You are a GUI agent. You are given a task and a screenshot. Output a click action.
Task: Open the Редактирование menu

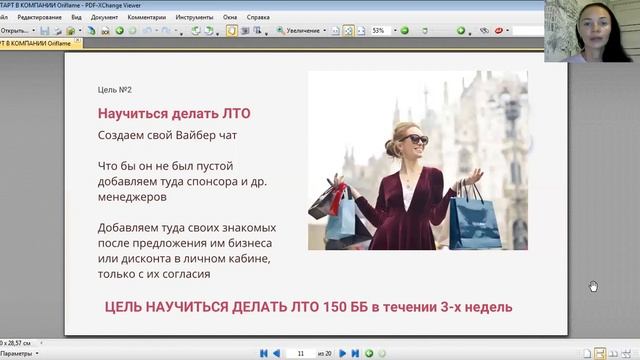(x=40, y=18)
